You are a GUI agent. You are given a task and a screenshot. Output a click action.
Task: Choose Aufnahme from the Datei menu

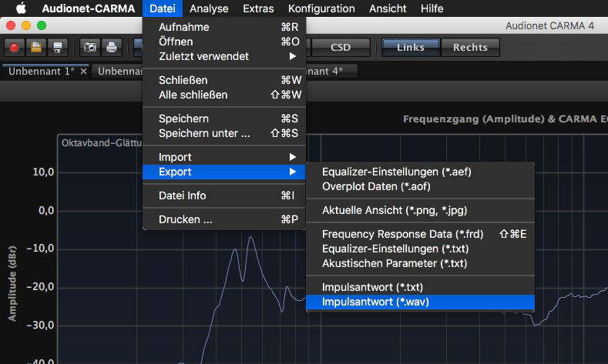tap(224, 27)
